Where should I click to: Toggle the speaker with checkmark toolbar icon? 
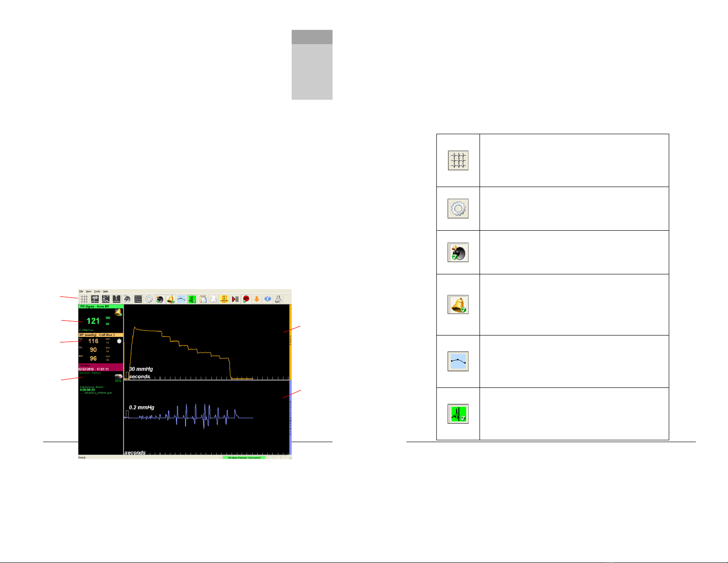160,299
